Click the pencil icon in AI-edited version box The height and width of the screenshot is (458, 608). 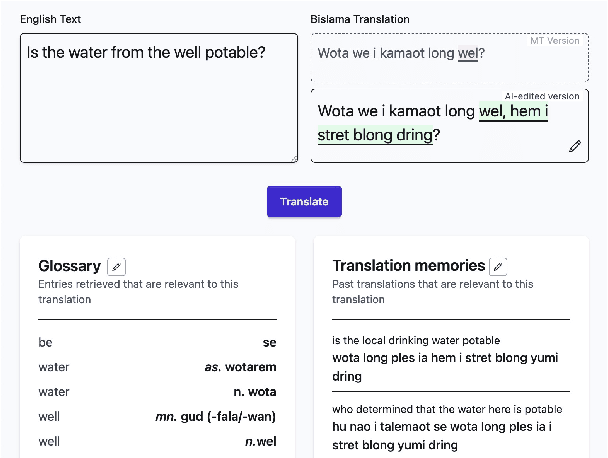pos(575,146)
